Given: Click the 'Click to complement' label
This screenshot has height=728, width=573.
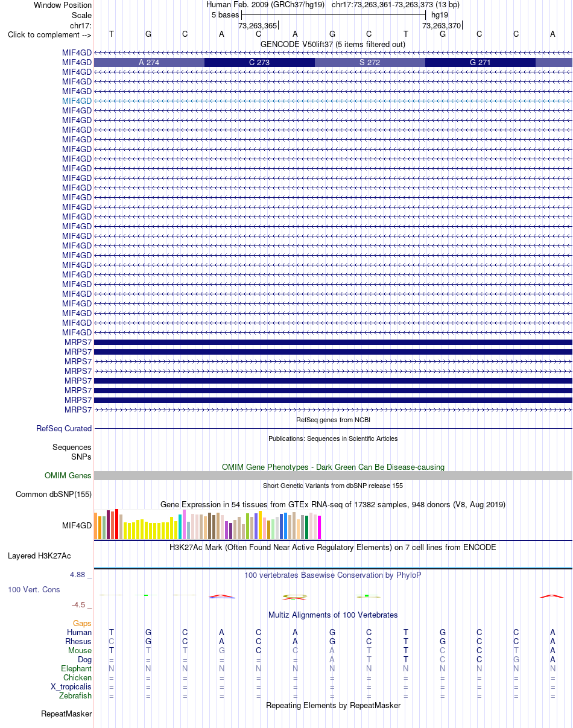Looking at the screenshot, I should 49,34.
